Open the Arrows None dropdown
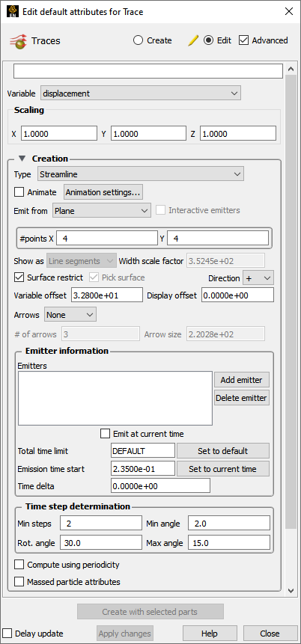Image resolution: width=301 pixels, height=644 pixels. [70, 315]
